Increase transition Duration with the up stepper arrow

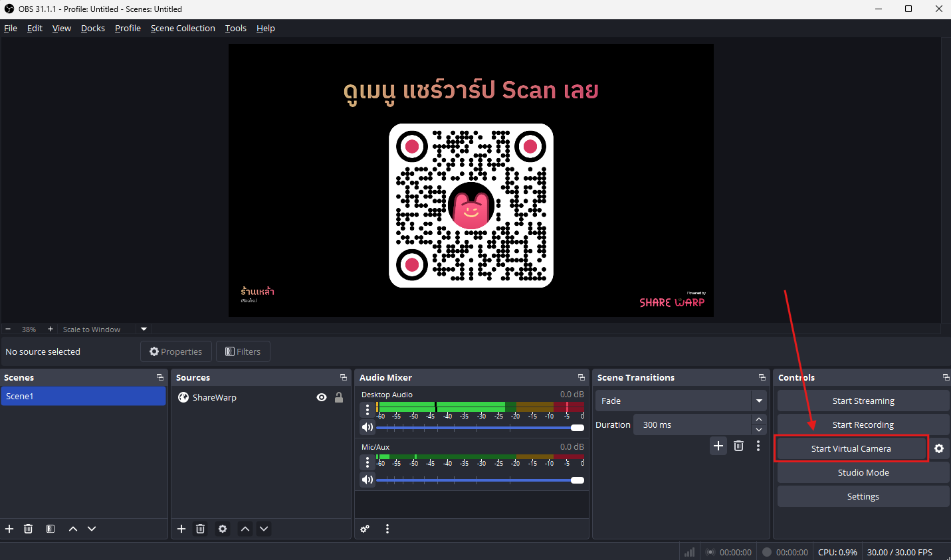coord(758,419)
